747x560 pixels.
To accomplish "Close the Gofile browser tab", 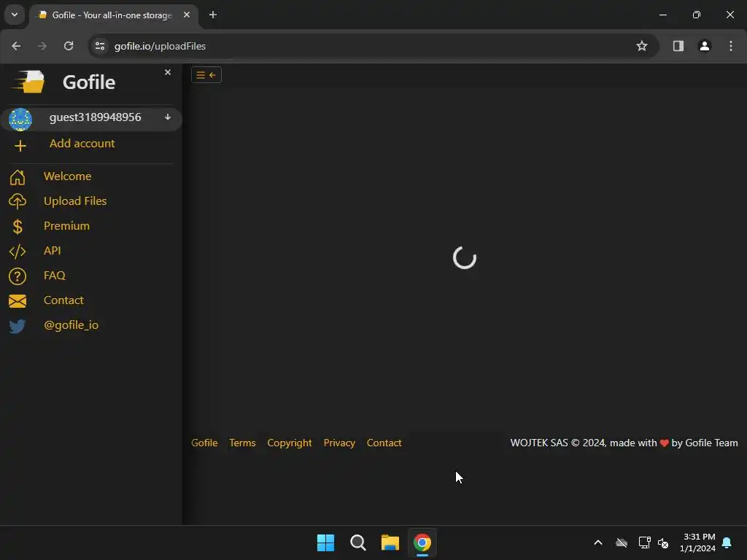I will click(x=187, y=15).
